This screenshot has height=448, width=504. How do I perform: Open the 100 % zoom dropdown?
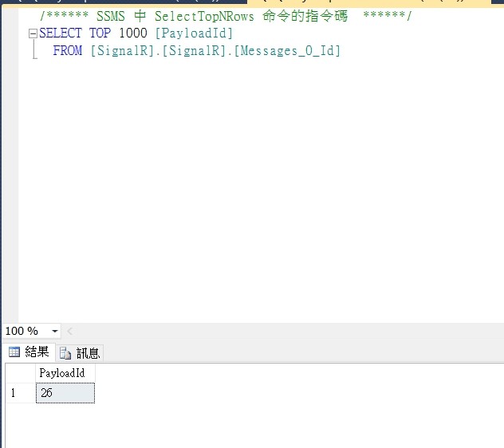tap(55, 331)
